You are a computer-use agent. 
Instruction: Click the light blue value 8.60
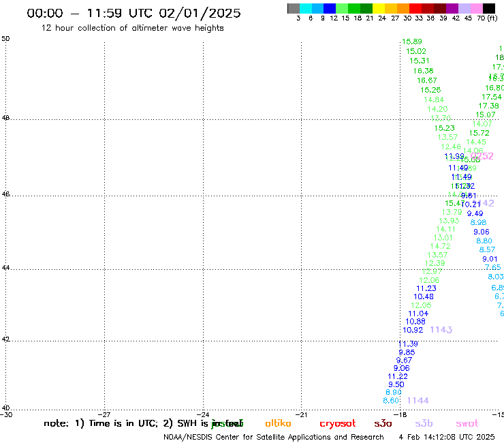[391, 401]
